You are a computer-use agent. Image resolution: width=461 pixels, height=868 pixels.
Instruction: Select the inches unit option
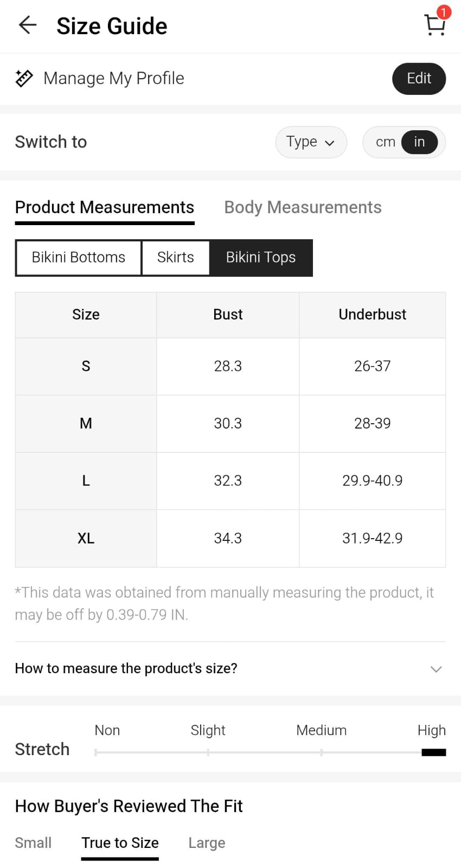tap(419, 142)
